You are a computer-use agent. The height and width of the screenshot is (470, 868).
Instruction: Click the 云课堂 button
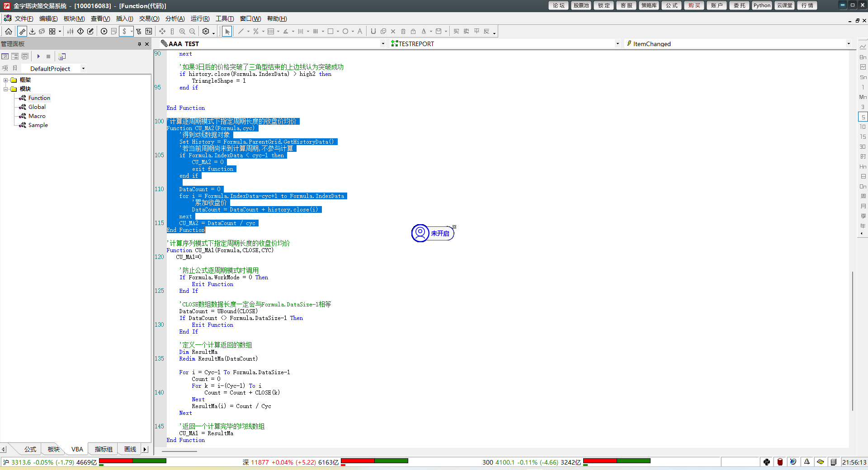pyautogui.click(x=785, y=5)
